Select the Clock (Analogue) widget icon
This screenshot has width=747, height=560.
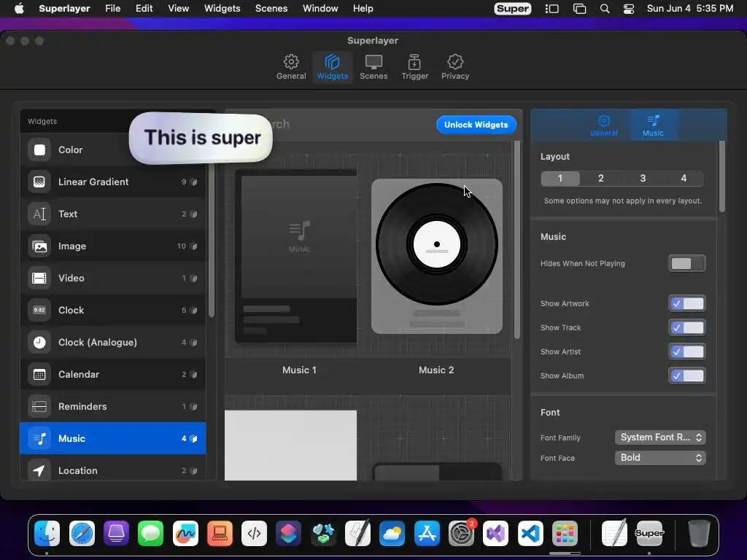39,343
